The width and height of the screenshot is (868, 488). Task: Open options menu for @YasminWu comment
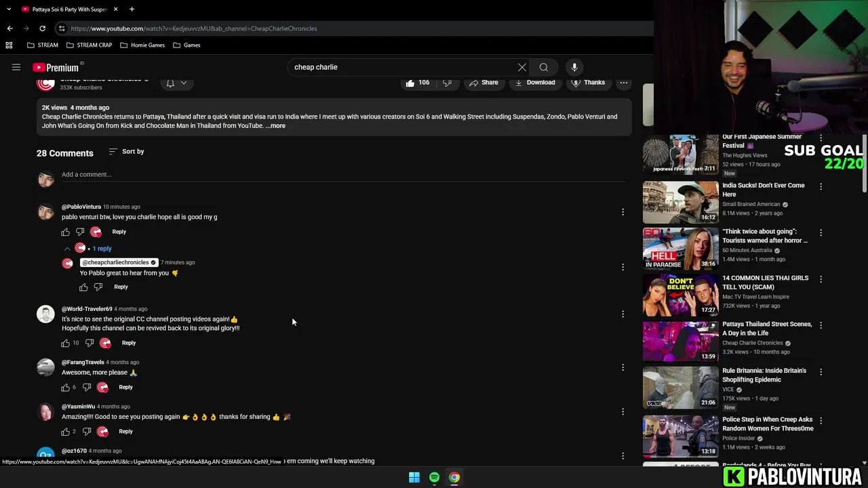coord(623,411)
